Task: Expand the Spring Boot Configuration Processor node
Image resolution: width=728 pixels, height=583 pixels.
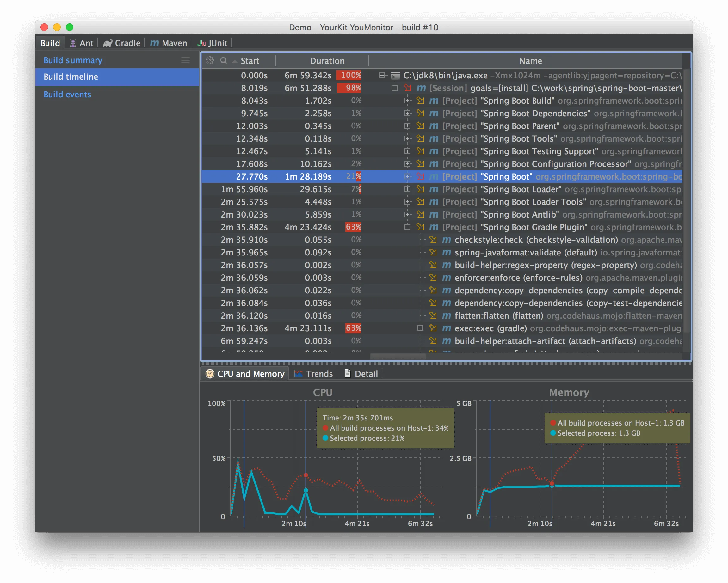Action: pos(407,164)
